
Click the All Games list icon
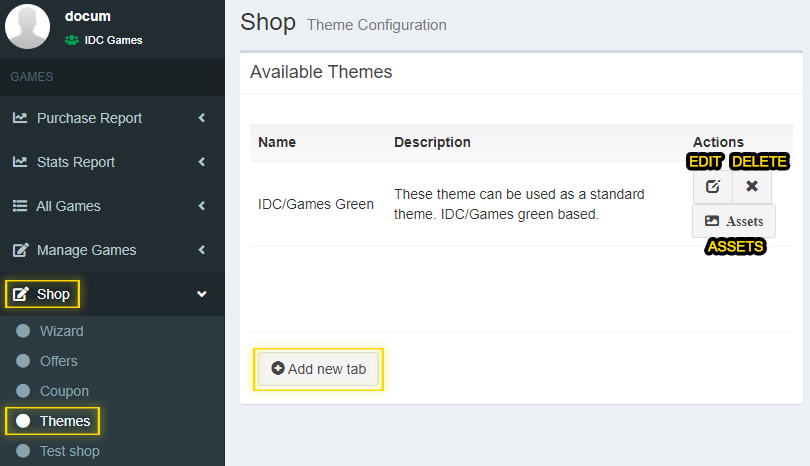20,206
